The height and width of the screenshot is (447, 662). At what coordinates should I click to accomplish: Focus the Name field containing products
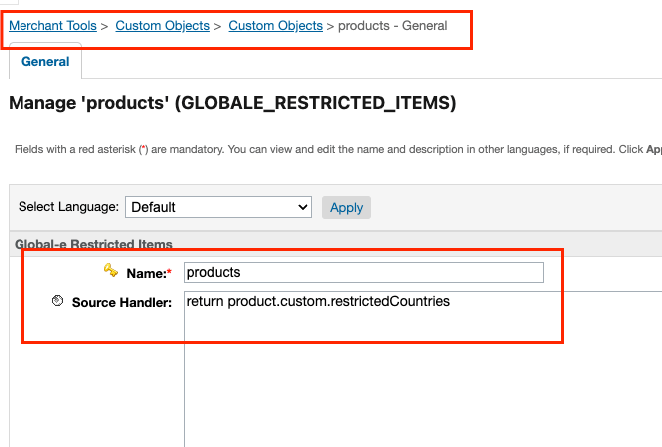364,273
